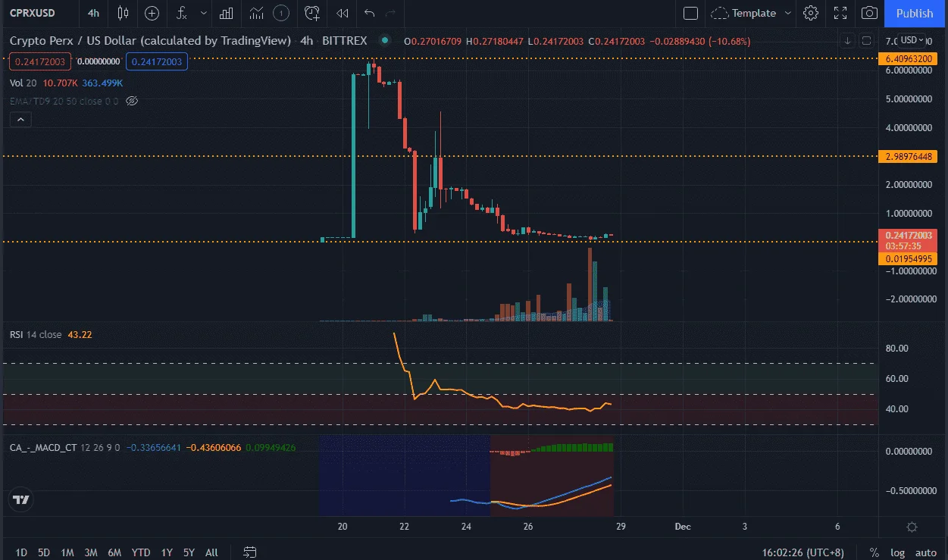Select the 1M time range
The image size is (948, 560).
(67, 552)
